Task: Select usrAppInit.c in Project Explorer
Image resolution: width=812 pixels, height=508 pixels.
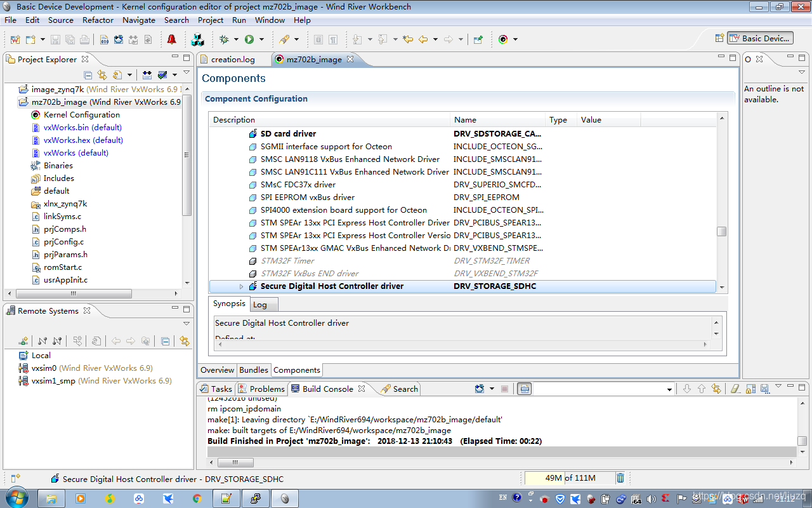Action: [65, 280]
